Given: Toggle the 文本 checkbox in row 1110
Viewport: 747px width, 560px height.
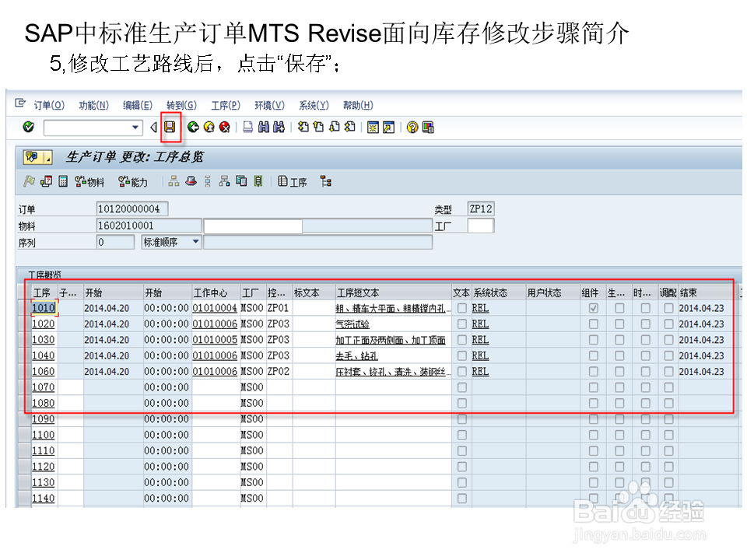Looking at the screenshot, I should [461, 450].
